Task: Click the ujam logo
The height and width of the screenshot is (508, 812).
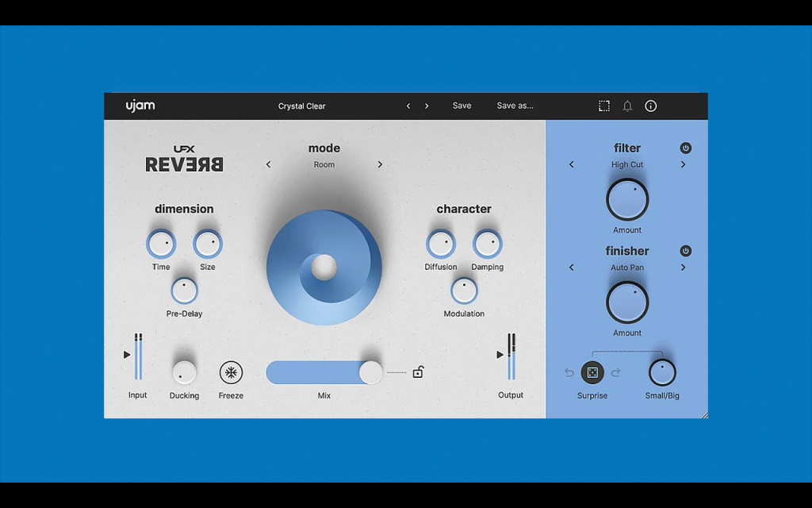Action: click(140, 106)
